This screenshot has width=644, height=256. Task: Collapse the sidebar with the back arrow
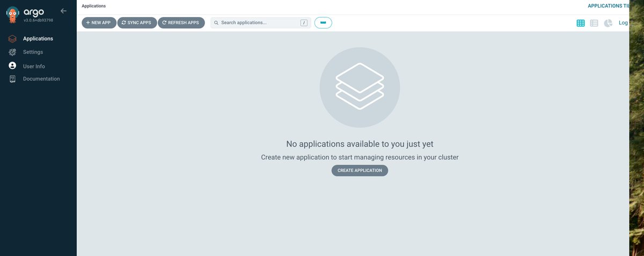coord(64,11)
